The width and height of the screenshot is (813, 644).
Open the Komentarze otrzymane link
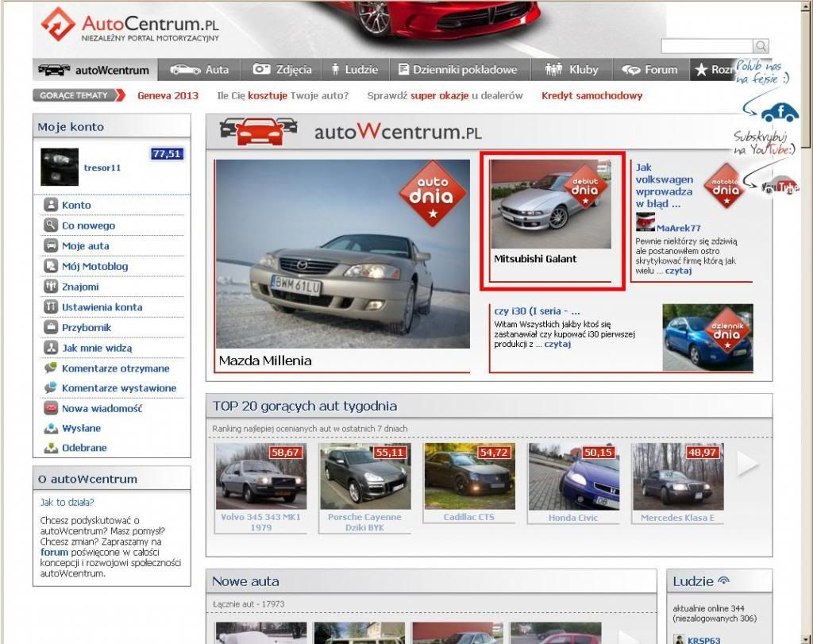116,368
